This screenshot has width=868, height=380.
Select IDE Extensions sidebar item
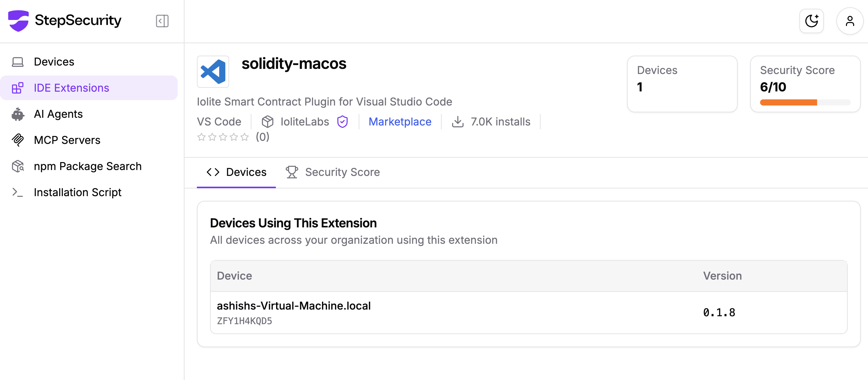72,88
